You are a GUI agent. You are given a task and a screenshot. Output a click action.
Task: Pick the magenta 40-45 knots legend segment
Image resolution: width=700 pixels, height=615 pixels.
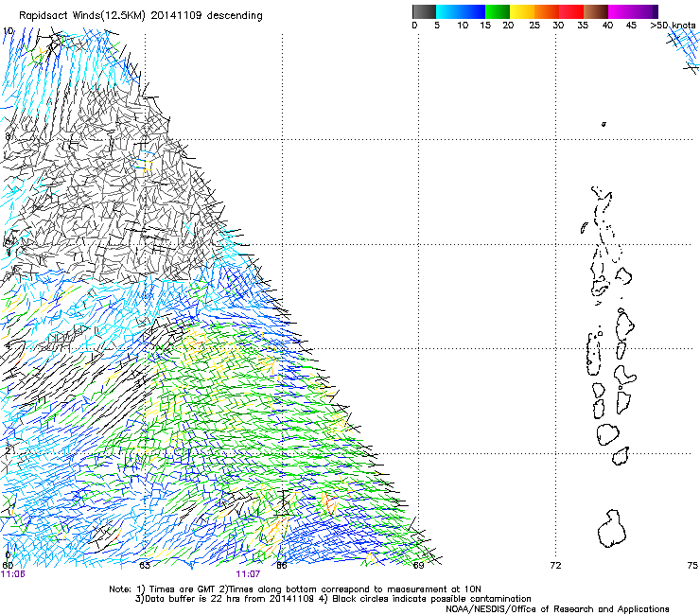pos(621,11)
